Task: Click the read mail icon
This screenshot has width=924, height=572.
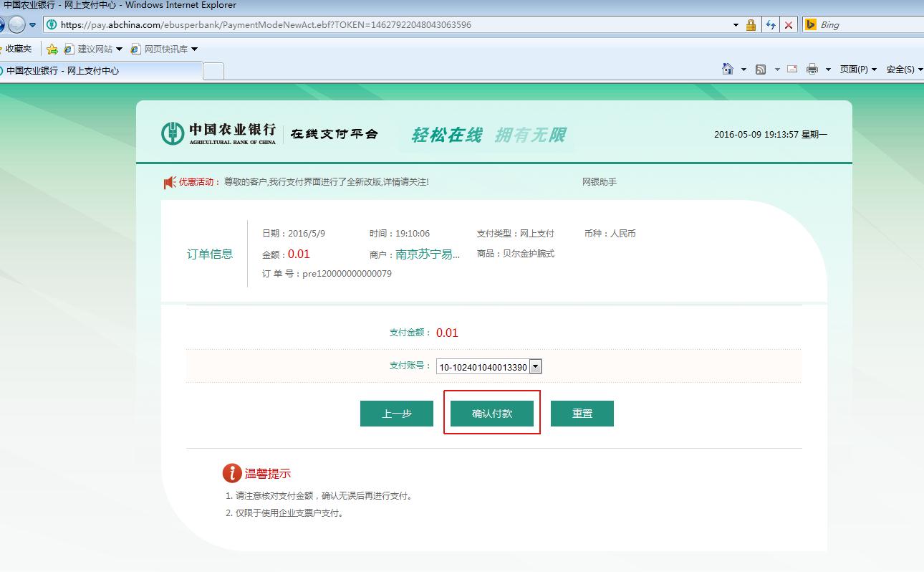Action: click(792, 69)
